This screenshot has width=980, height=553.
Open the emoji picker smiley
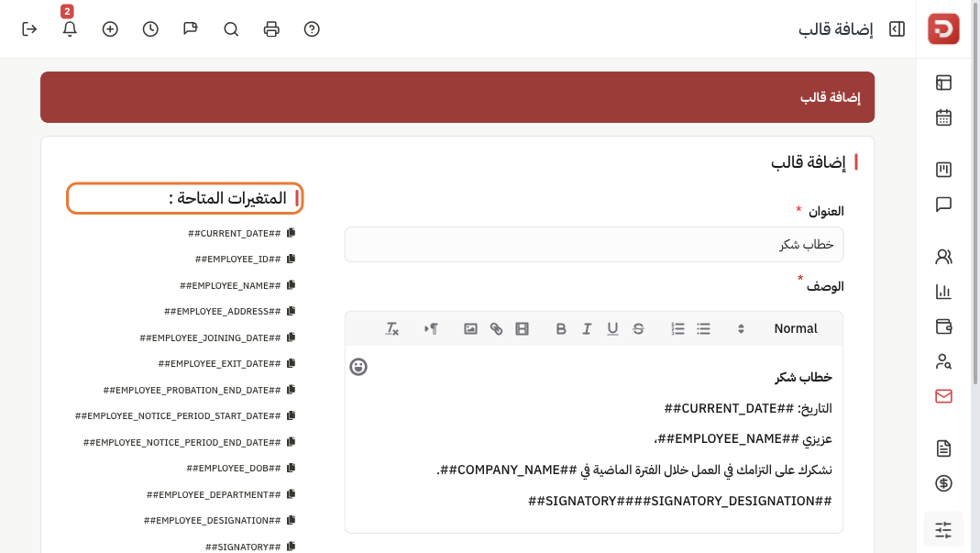coord(358,367)
